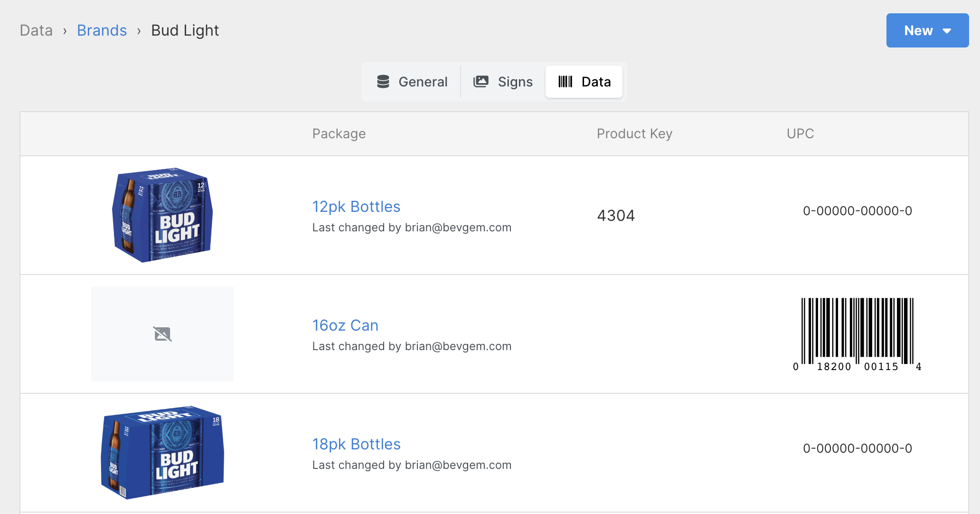
Task: Click the Product Key column header
Action: click(x=634, y=134)
